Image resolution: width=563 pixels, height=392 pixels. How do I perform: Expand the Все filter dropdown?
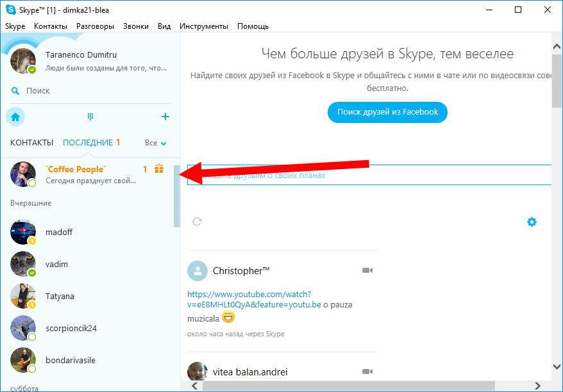pos(155,143)
